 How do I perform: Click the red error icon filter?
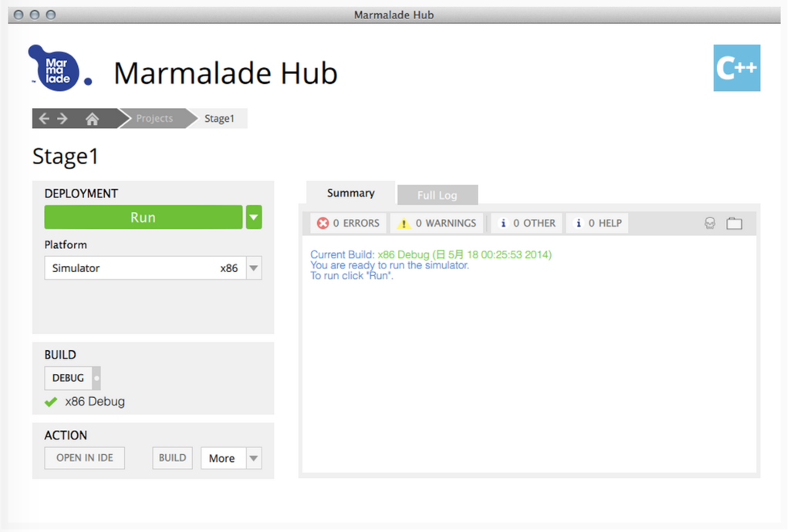tap(322, 223)
